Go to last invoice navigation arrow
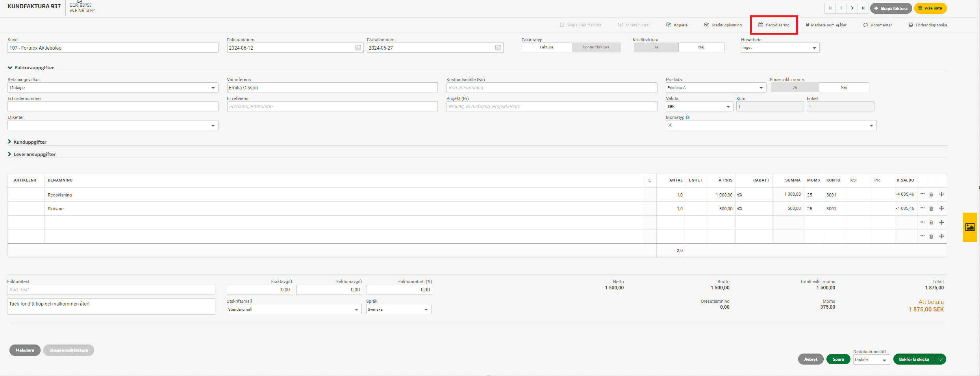This screenshot has height=376, width=980. click(x=863, y=8)
